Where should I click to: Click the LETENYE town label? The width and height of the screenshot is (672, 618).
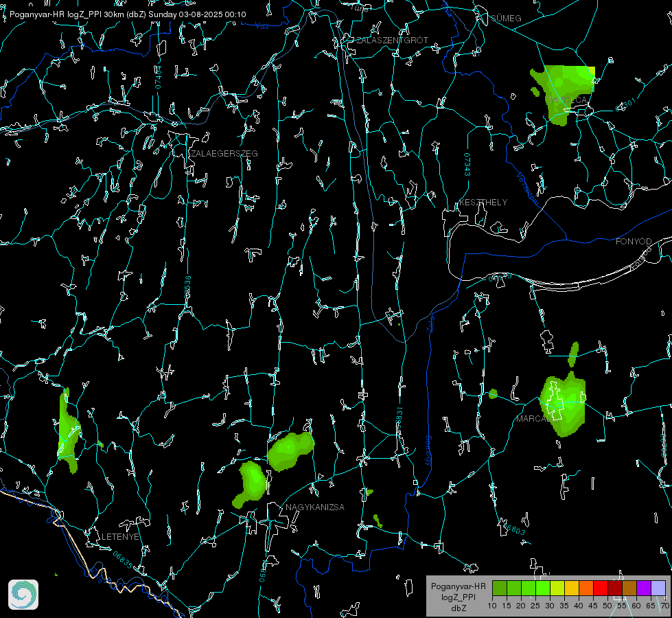pyautogui.click(x=120, y=536)
